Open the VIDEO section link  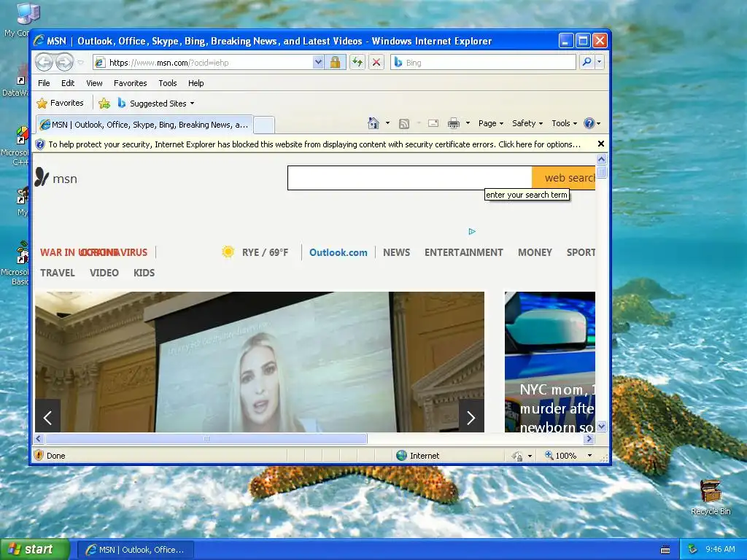[x=104, y=273]
